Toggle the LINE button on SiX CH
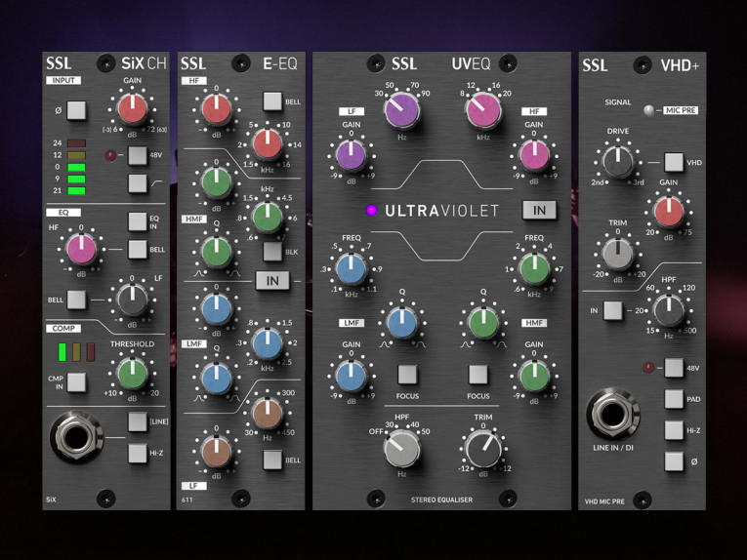The image size is (747, 560). 138,421
